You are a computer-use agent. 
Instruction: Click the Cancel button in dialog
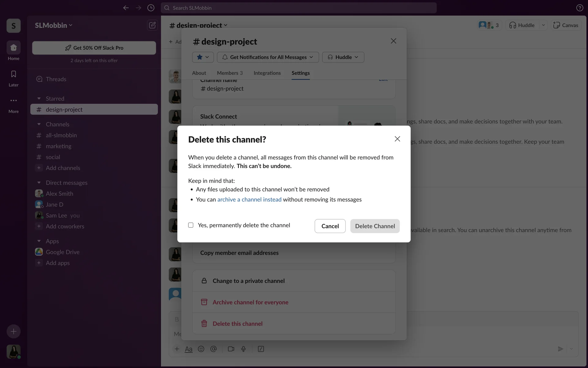(330, 226)
